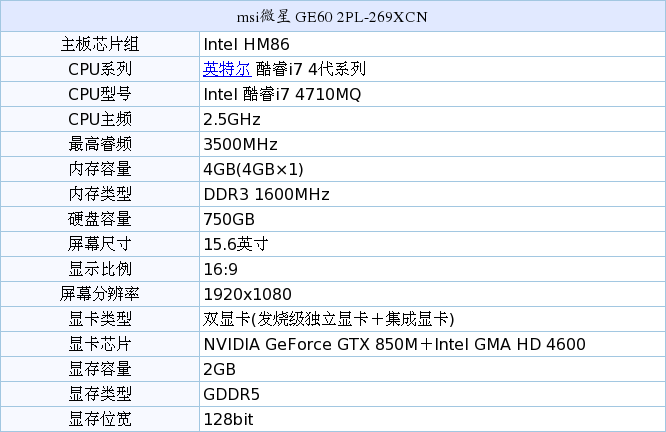Click the 显存容量 label
The width and height of the screenshot is (666, 432).
click(x=100, y=369)
